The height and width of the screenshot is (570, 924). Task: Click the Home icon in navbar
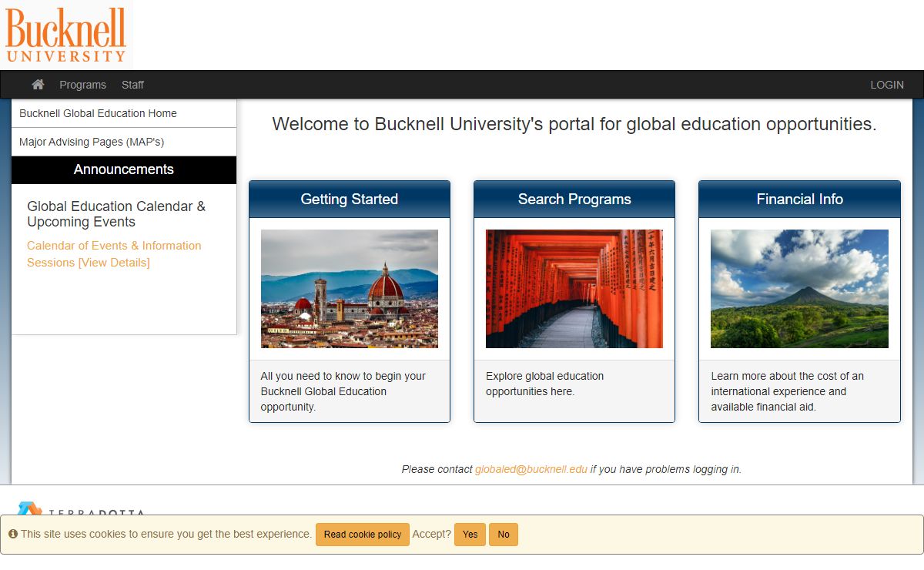pyautogui.click(x=38, y=85)
